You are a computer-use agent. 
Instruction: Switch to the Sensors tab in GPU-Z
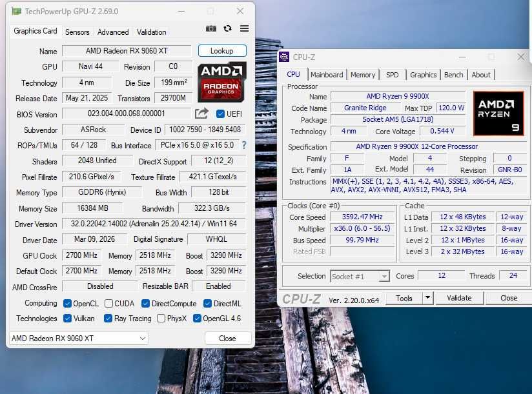click(x=77, y=32)
